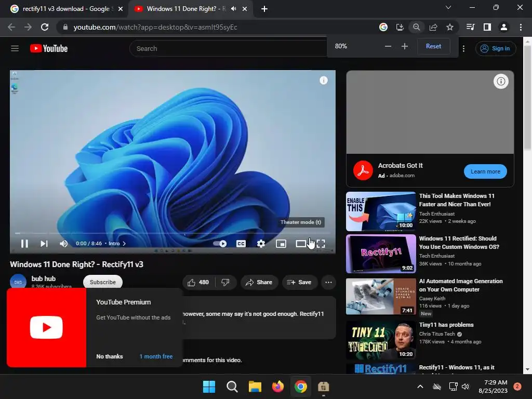
Task: Pause the video playback
Action: [x=24, y=244]
